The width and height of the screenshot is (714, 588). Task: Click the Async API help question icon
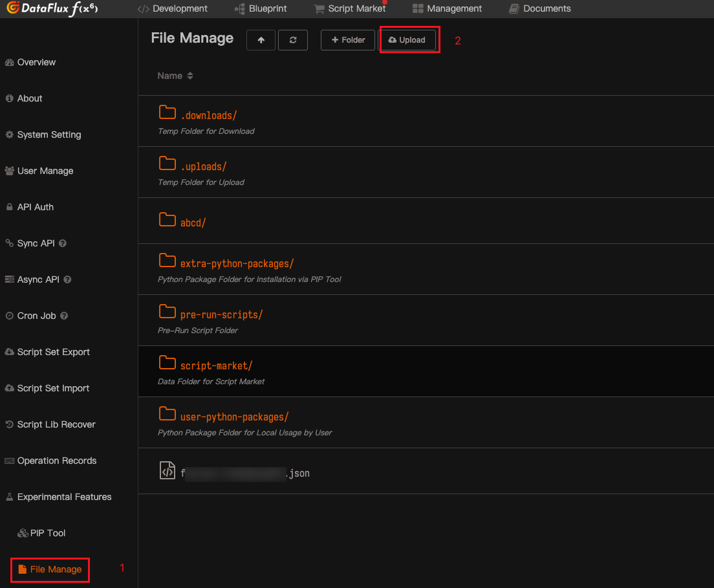coord(67,279)
